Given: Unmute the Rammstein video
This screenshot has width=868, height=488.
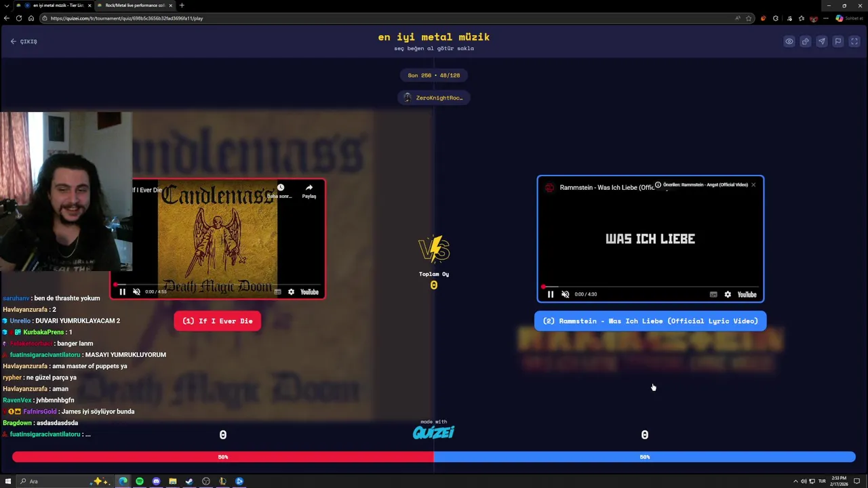Looking at the screenshot, I should tap(566, 294).
